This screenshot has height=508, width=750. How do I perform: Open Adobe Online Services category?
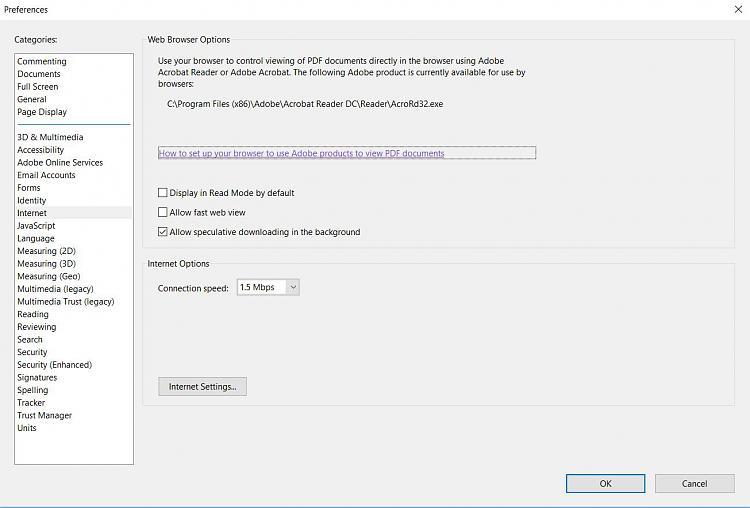(x=60, y=163)
